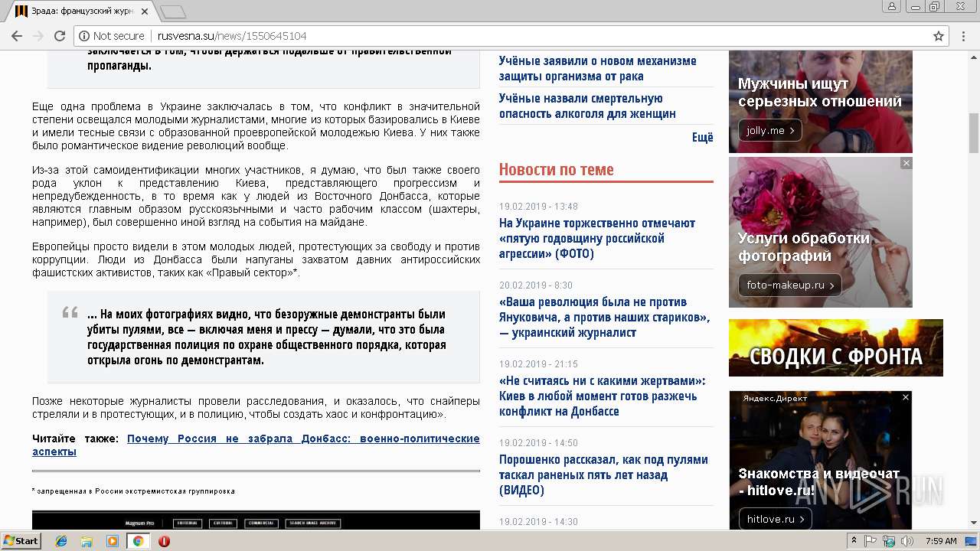The width and height of the screenshot is (980, 551).
Task: Click the quote block На моих фотографиях видно
Action: point(263,337)
